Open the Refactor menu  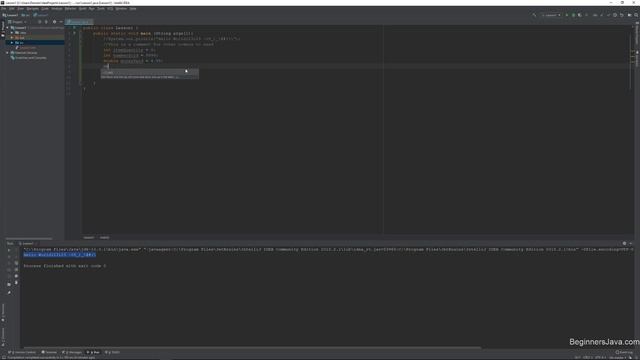pyautogui.click(x=70, y=9)
